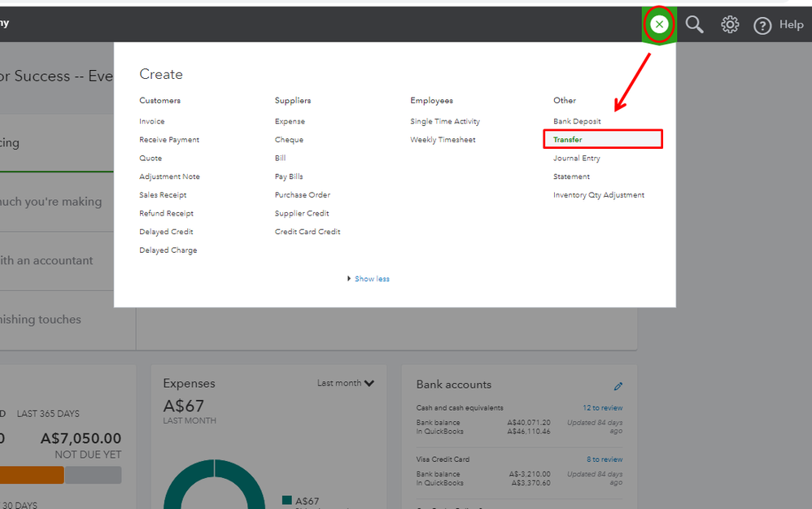Collapse the menu with Show less

pos(371,279)
